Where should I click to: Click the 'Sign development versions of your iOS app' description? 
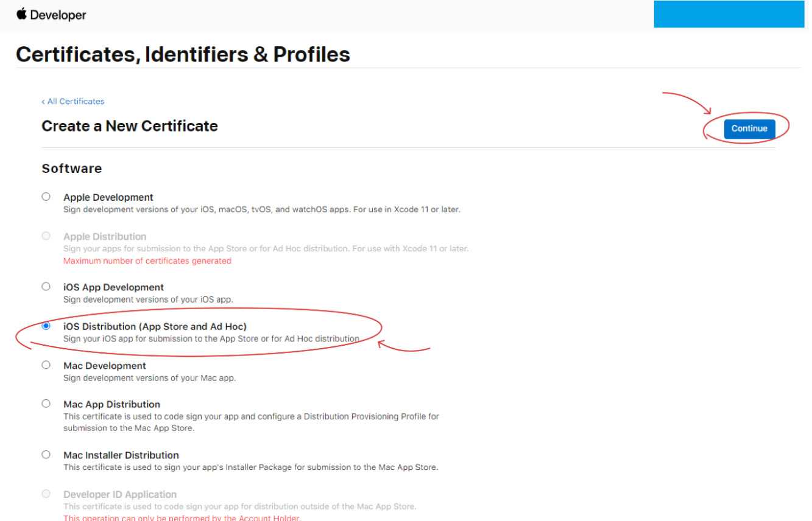click(x=149, y=299)
